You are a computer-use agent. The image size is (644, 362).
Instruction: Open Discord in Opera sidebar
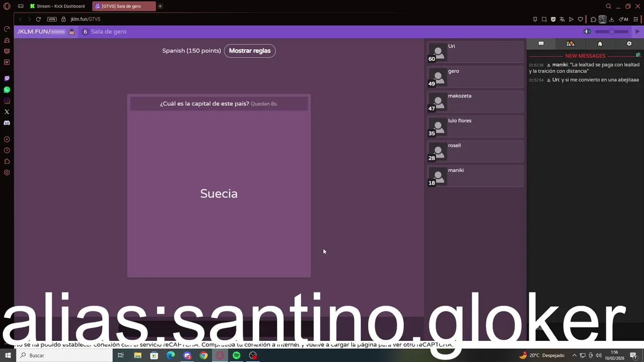7,123
